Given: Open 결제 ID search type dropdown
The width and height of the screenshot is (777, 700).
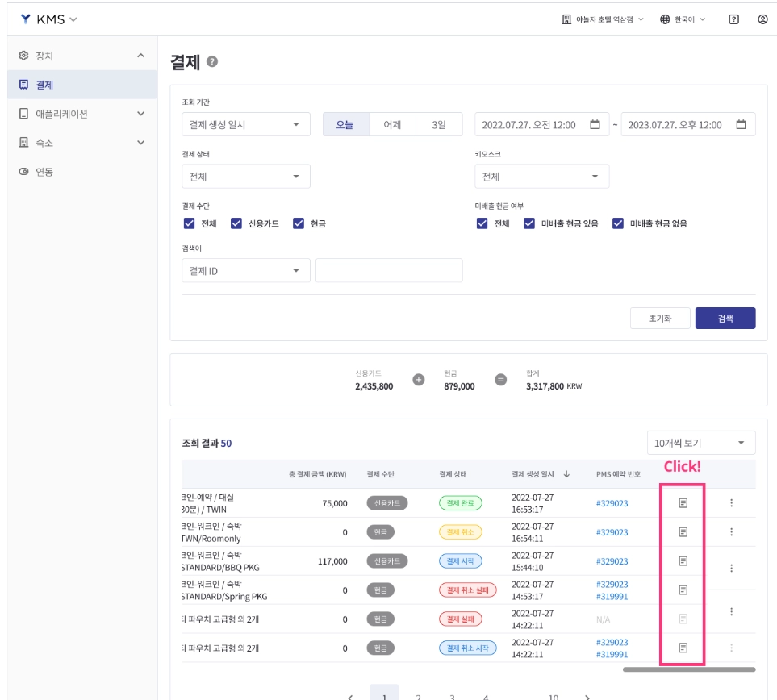Looking at the screenshot, I should pyautogui.click(x=246, y=270).
